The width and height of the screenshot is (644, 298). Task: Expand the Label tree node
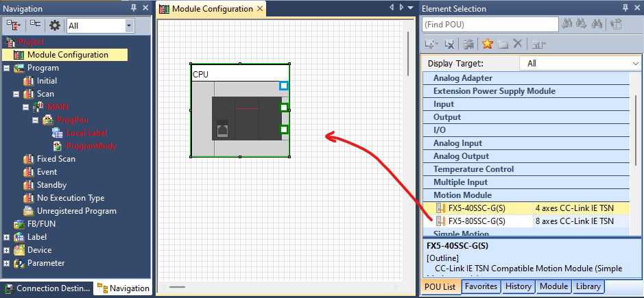pos(7,237)
